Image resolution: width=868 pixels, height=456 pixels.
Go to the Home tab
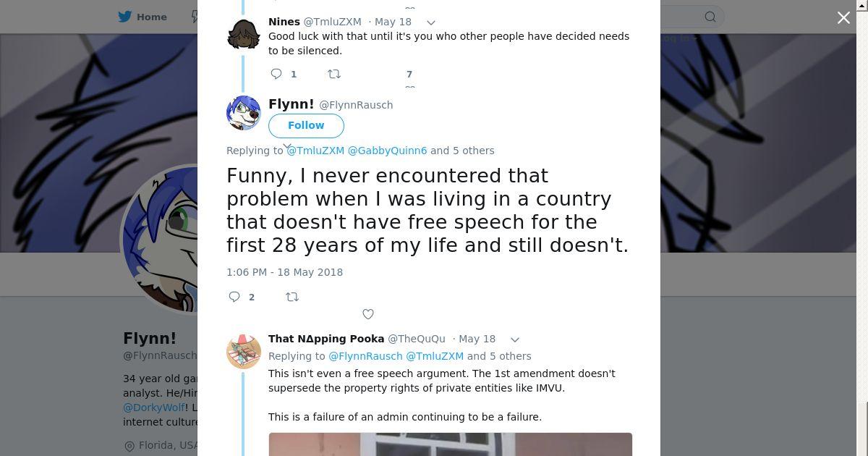(x=143, y=17)
